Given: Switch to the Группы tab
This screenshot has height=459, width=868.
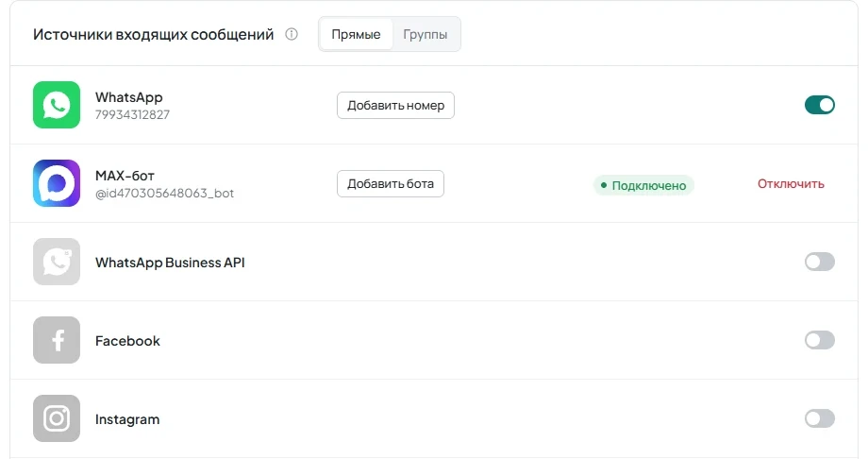Looking at the screenshot, I should pyautogui.click(x=426, y=34).
